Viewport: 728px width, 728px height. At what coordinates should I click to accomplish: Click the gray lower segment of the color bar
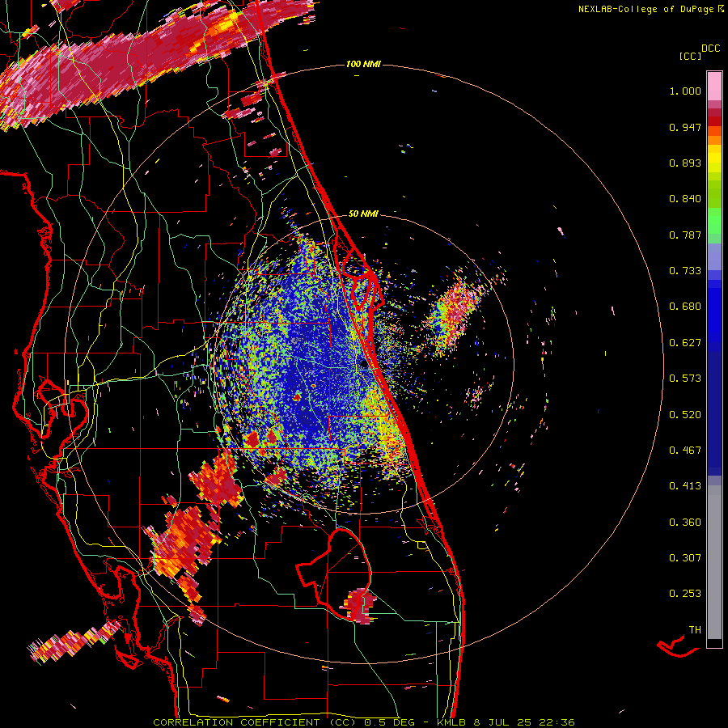pos(714,562)
